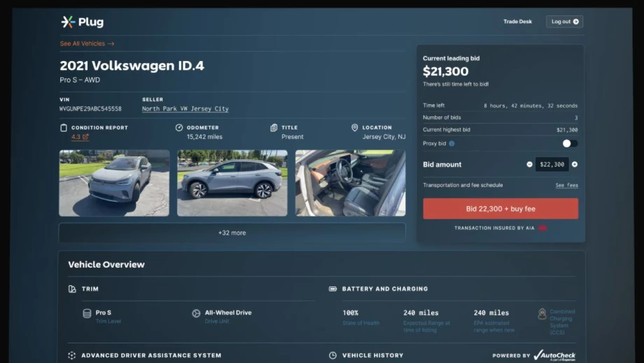
Task: Open the Trade Desk page
Action: click(x=517, y=22)
